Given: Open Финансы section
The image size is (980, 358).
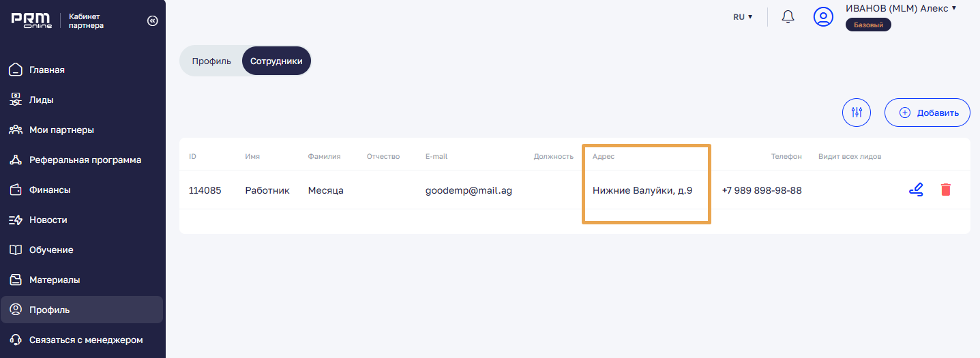Looking at the screenshot, I should [x=50, y=190].
